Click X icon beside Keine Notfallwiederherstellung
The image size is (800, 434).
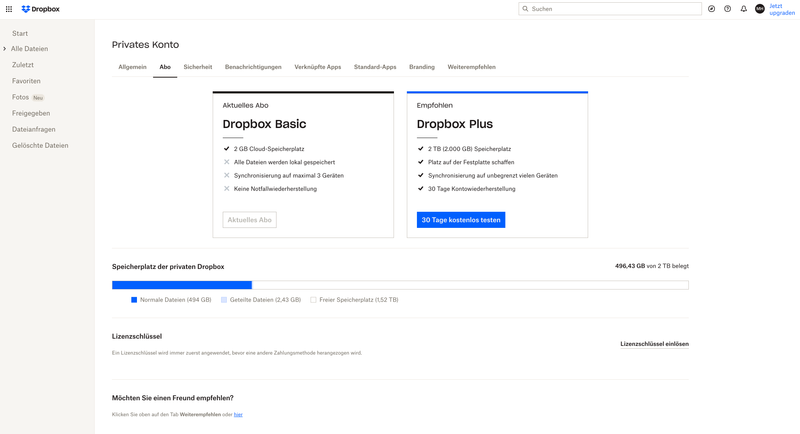click(227, 189)
